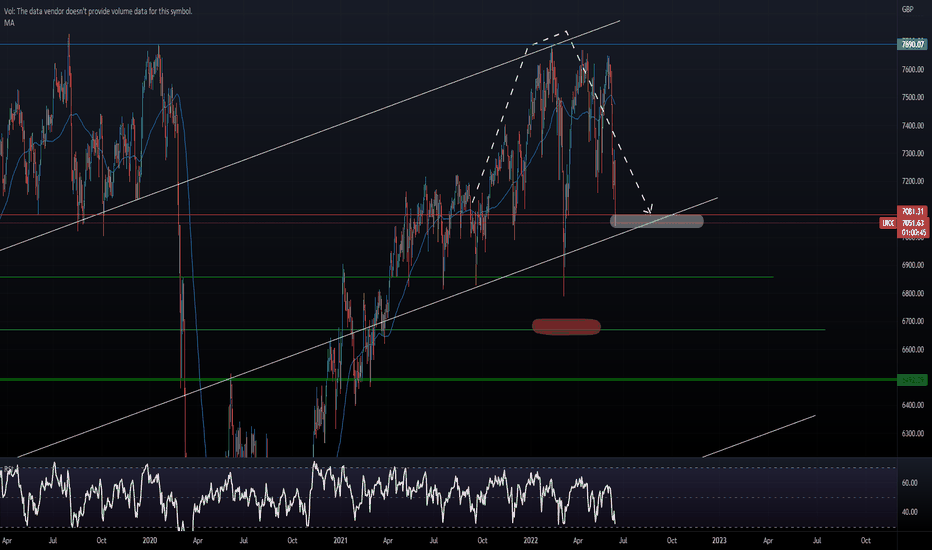Select the short white trendline at bottom right
The height and width of the screenshot is (550, 932).
click(758, 436)
